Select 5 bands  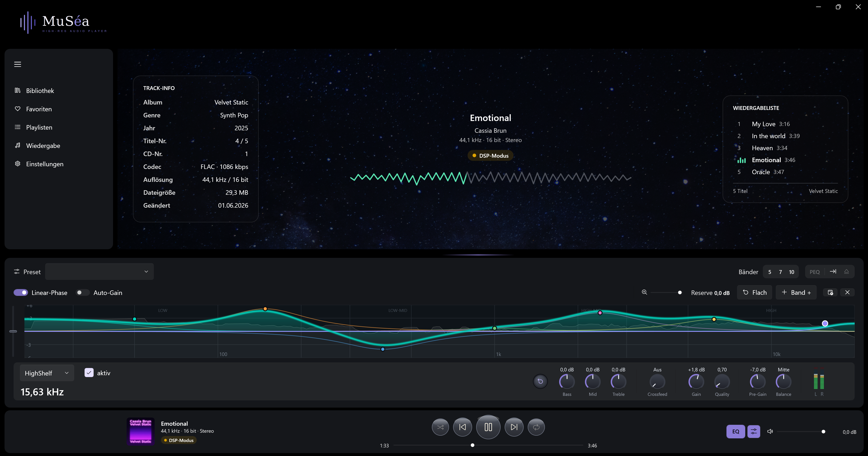click(x=770, y=272)
